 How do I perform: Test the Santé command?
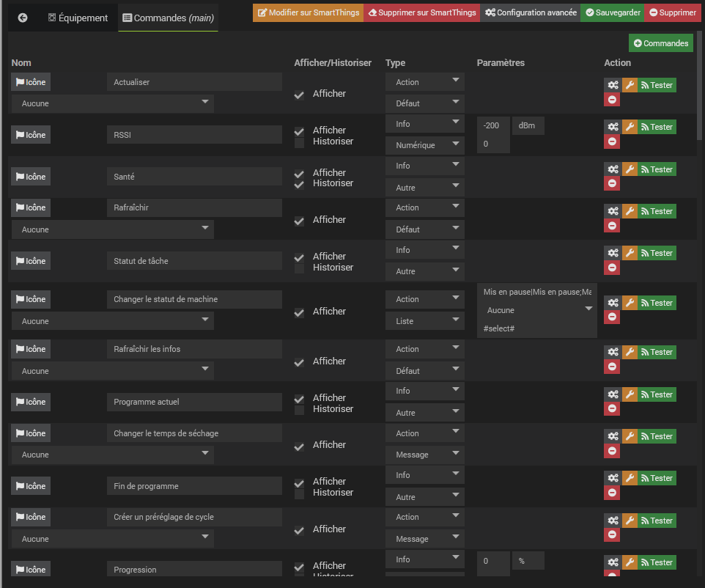click(x=657, y=169)
